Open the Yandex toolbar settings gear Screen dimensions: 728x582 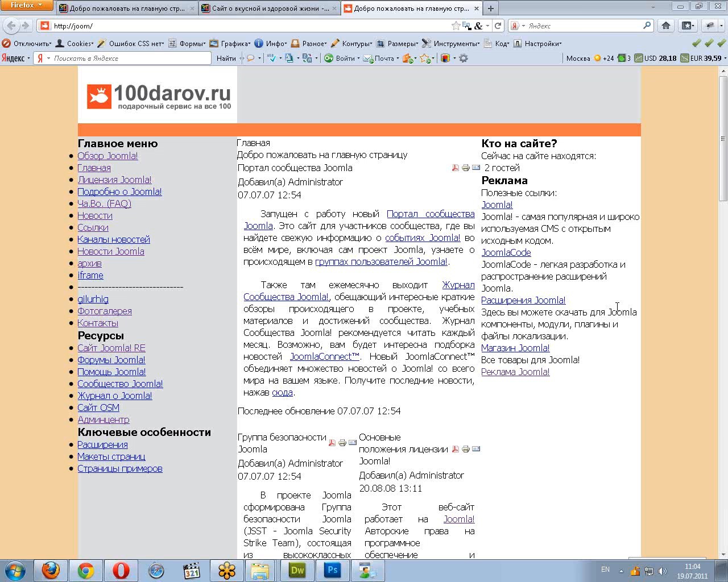pos(464,58)
